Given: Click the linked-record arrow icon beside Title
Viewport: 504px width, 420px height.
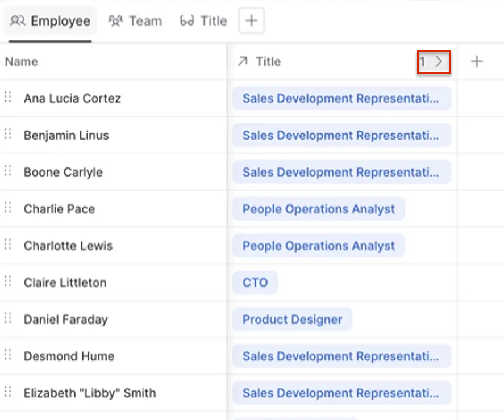Looking at the screenshot, I should pyautogui.click(x=243, y=61).
